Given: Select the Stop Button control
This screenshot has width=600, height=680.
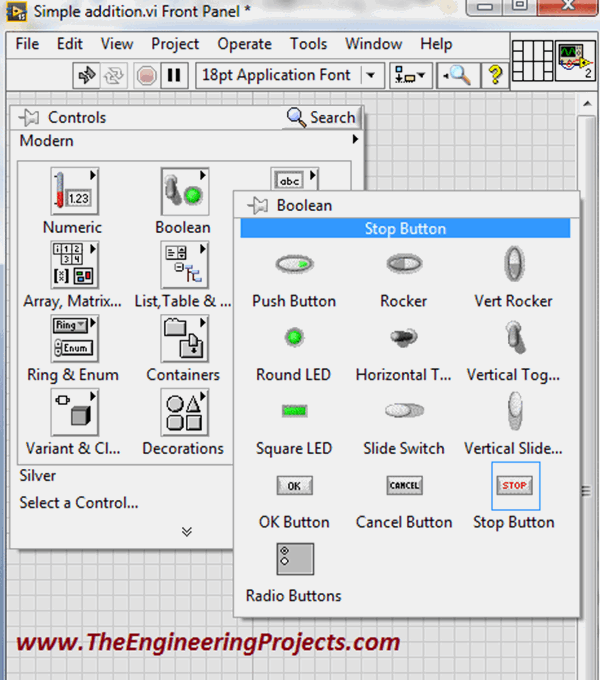Looking at the screenshot, I should [514, 485].
